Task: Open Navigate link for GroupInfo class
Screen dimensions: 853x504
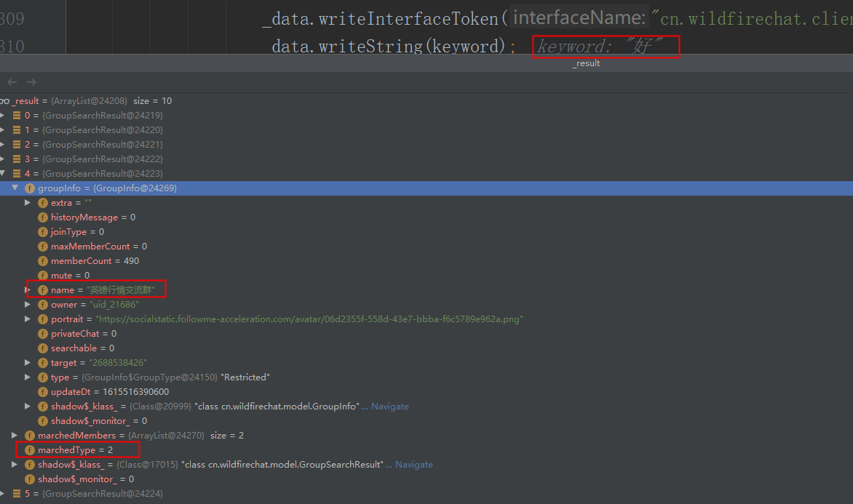Action: [389, 406]
